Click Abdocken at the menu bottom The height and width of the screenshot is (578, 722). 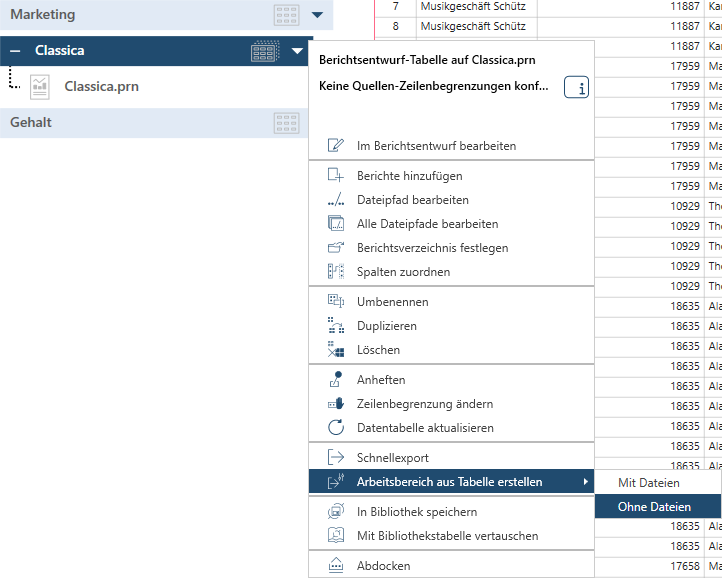383,566
